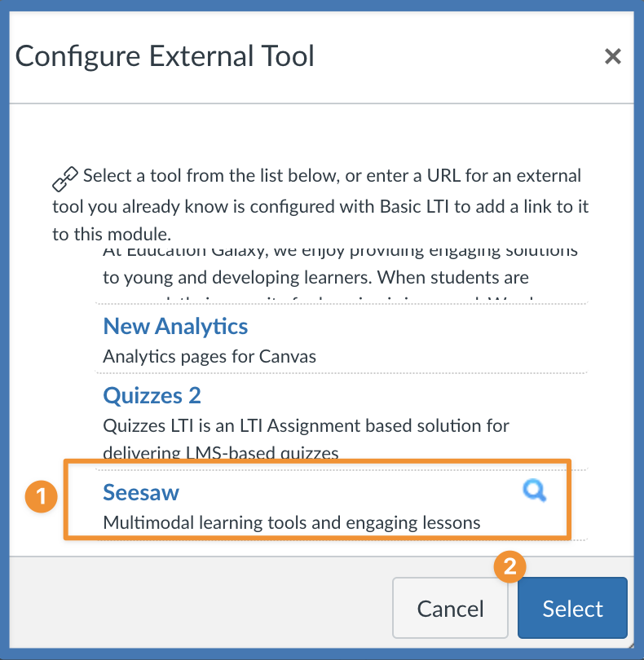Click the "to this module." instruction line
This screenshot has height=660, width=644.
112,234
